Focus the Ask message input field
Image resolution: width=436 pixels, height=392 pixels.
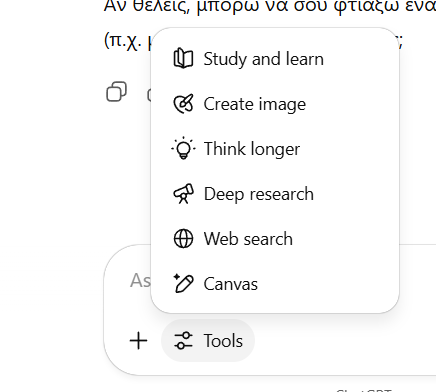click(x=140, y=280)
